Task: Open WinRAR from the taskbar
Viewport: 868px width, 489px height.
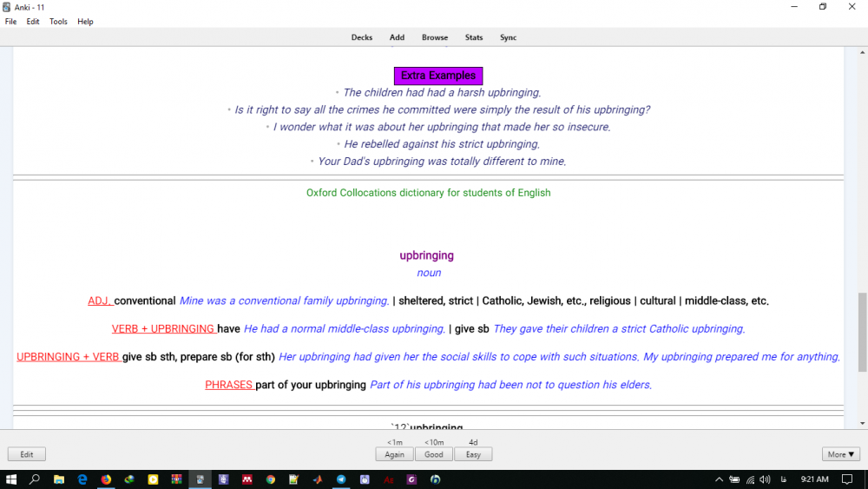Action: coord(176,479)
